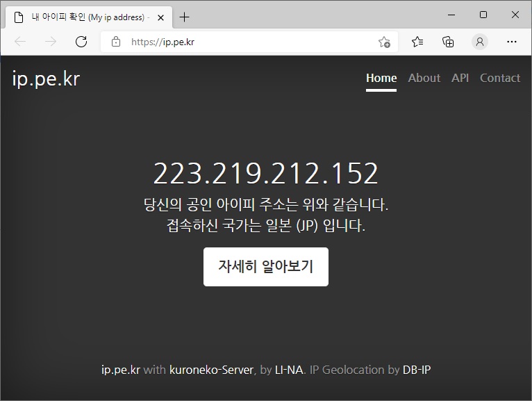
Task: Click the browser forward arrow
Action: [51, 42]
